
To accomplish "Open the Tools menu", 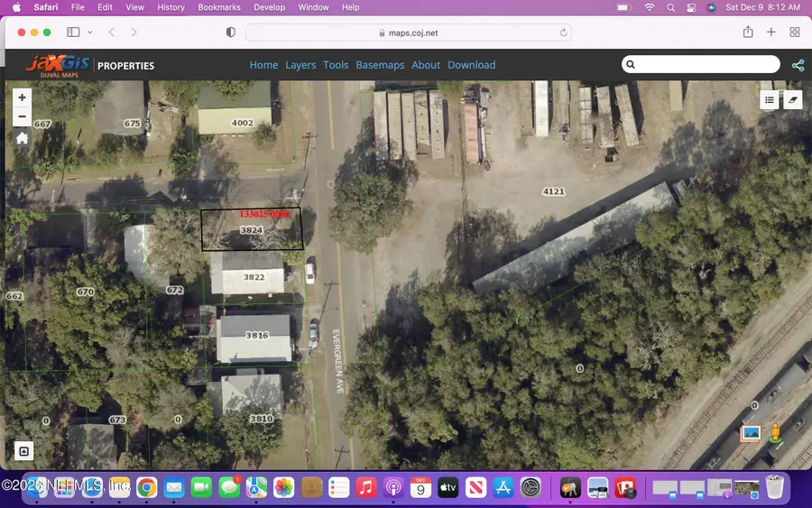I will tap(336, 65).
